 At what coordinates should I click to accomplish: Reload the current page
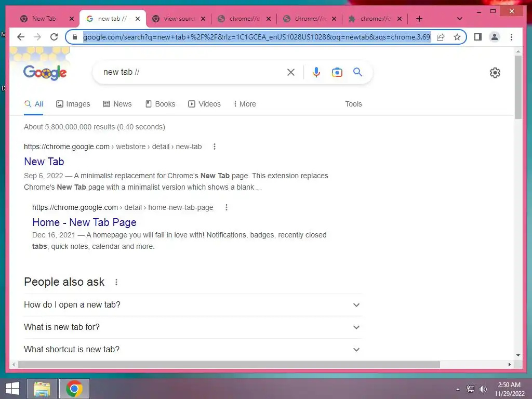[54, 37]
